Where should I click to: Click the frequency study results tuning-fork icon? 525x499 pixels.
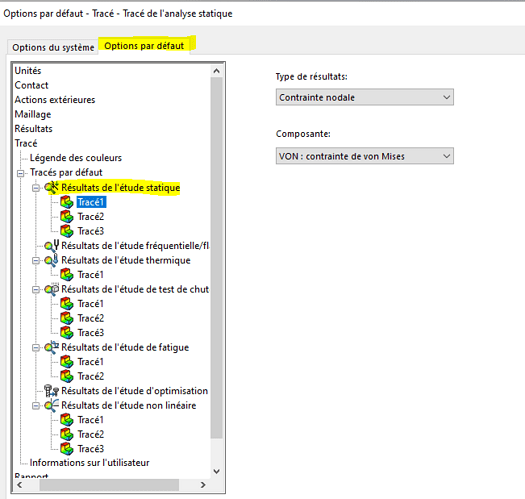[52, 245]
